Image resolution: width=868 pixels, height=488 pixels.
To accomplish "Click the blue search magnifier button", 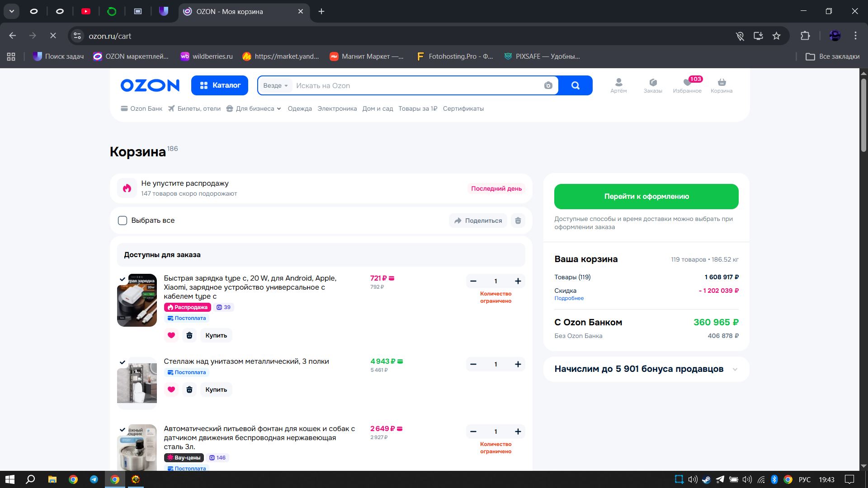I will pyautogui.click(x=575, y=85).
